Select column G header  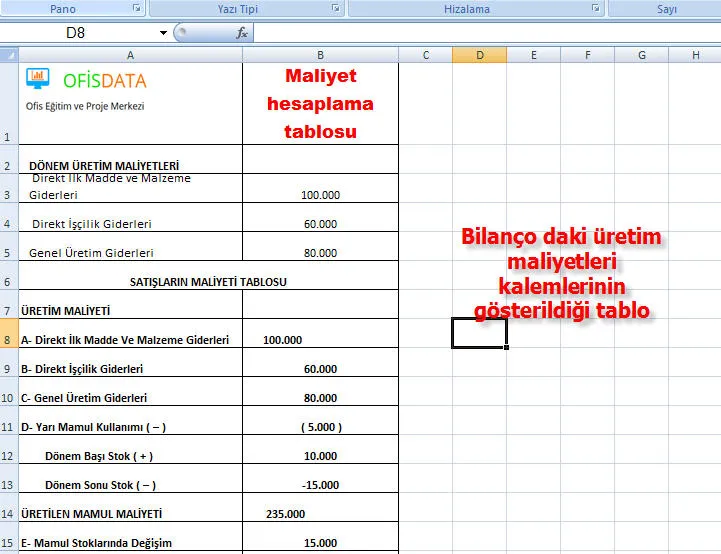click(641, 55)
